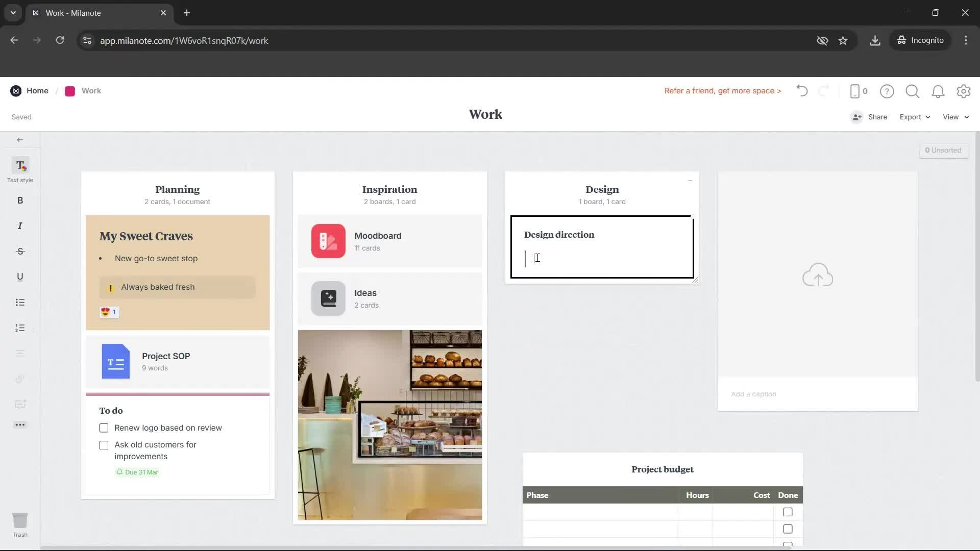Insert a numbered list
Viewport: 980px width, 551px height.
(x=20, y=328)
